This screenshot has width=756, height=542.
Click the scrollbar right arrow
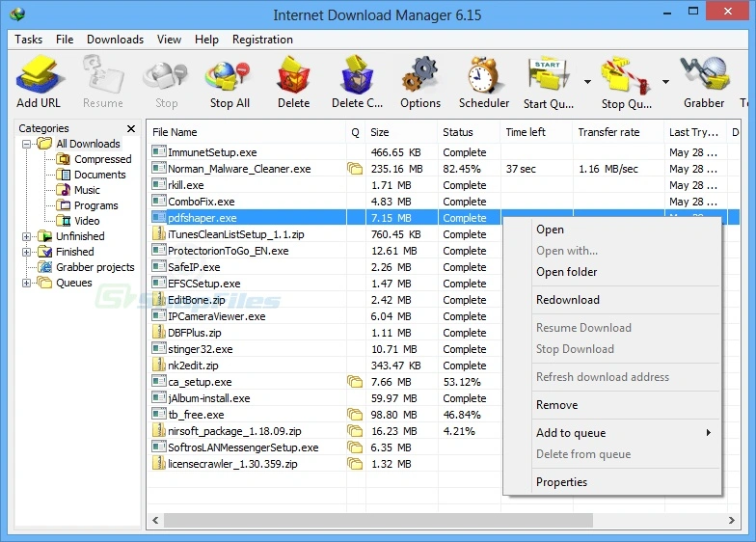click(x=731, y=521)
